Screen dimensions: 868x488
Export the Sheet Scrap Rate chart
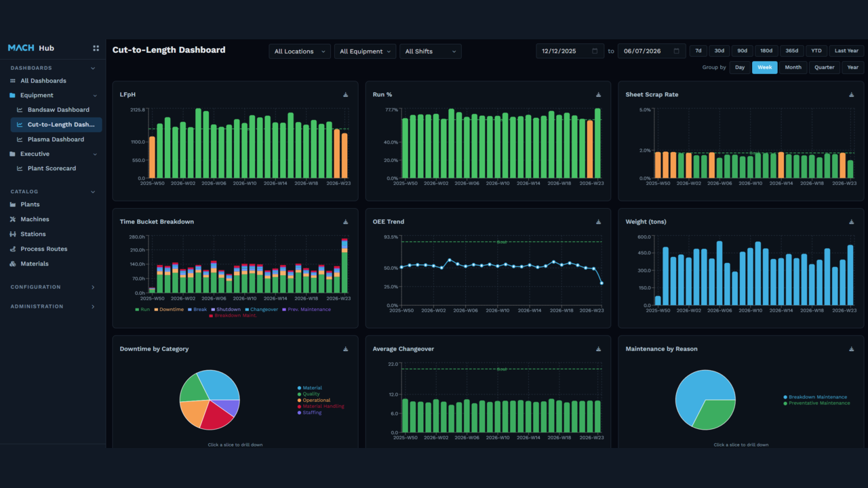(852, 95)
